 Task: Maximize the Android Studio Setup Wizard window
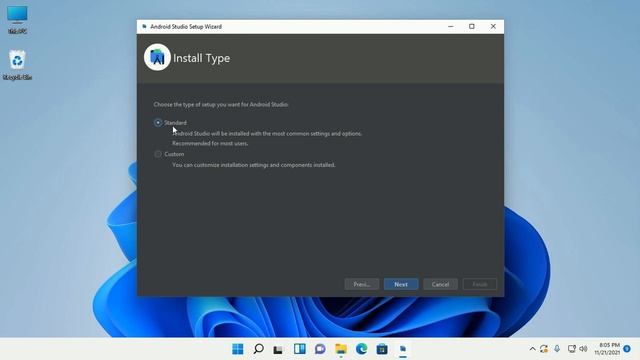[472, 27]
